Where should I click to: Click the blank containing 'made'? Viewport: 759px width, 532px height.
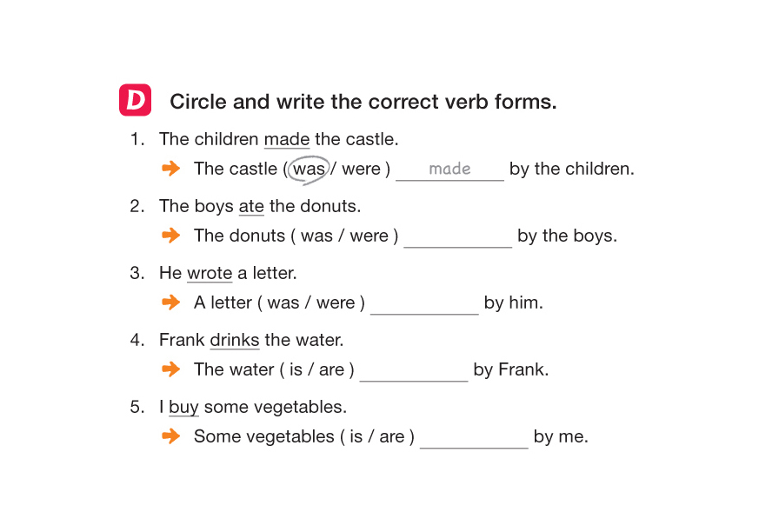(x=449, y=170)
